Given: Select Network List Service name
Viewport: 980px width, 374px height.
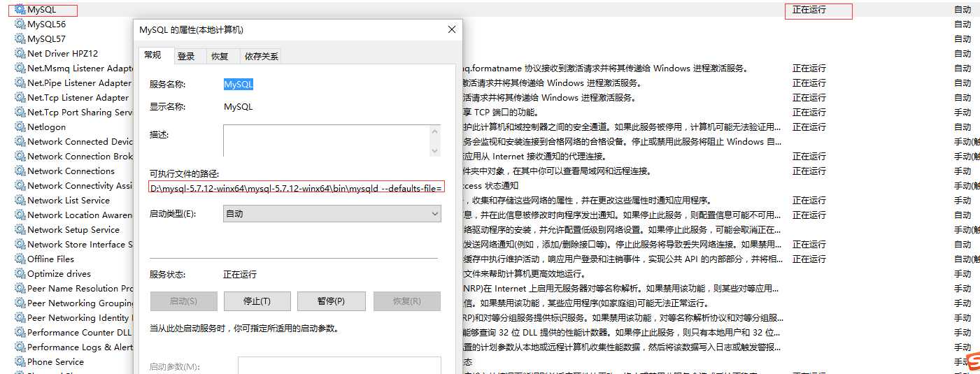Looking at the screenshot, I should tap(69, 201).
